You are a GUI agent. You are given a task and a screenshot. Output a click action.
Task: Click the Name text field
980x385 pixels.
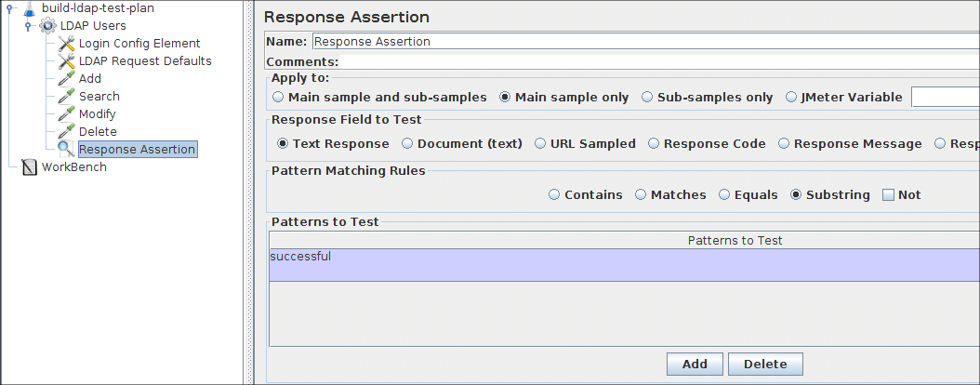(x=642, y=42)
